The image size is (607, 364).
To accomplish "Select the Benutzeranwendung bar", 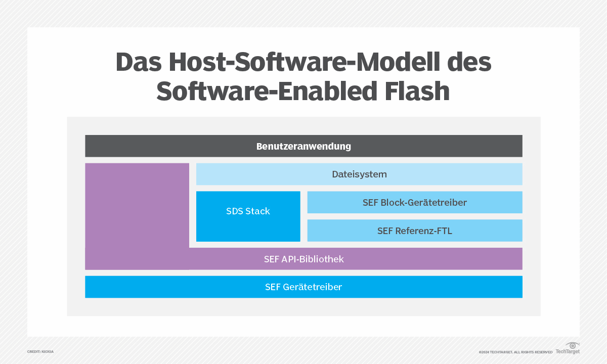I will [x=303, y=147].
